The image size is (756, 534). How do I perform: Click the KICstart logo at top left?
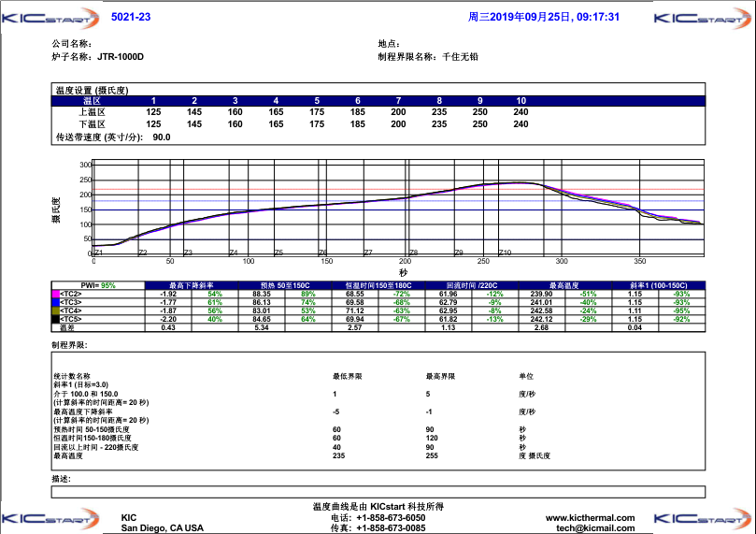click(x=50, y=19)
